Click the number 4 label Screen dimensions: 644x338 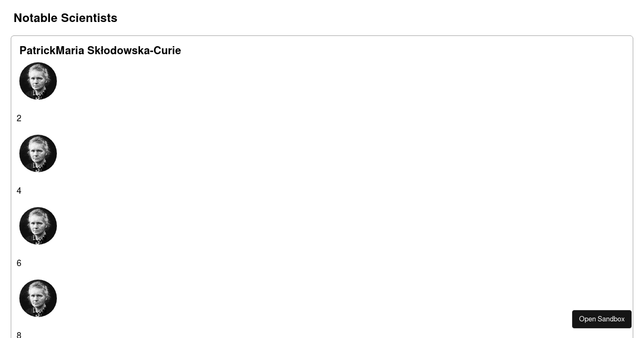pos(19,191)
